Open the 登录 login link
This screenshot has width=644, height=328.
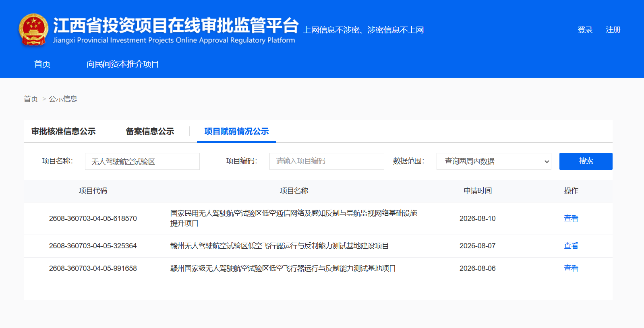coord(585,30)
